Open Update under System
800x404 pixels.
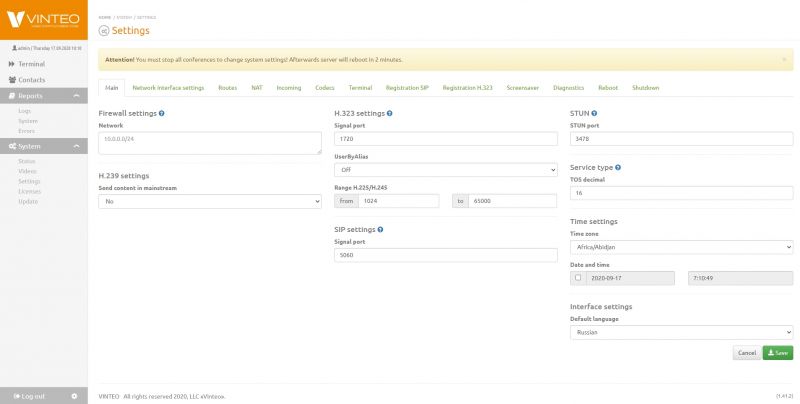pos(28,201)
